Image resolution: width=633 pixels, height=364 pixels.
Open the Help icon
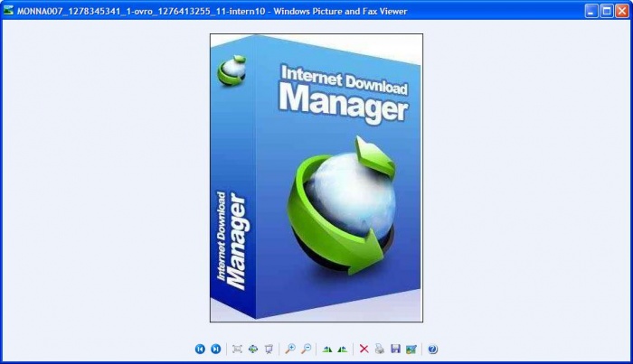pyautogui.click(x=432, y=349)
